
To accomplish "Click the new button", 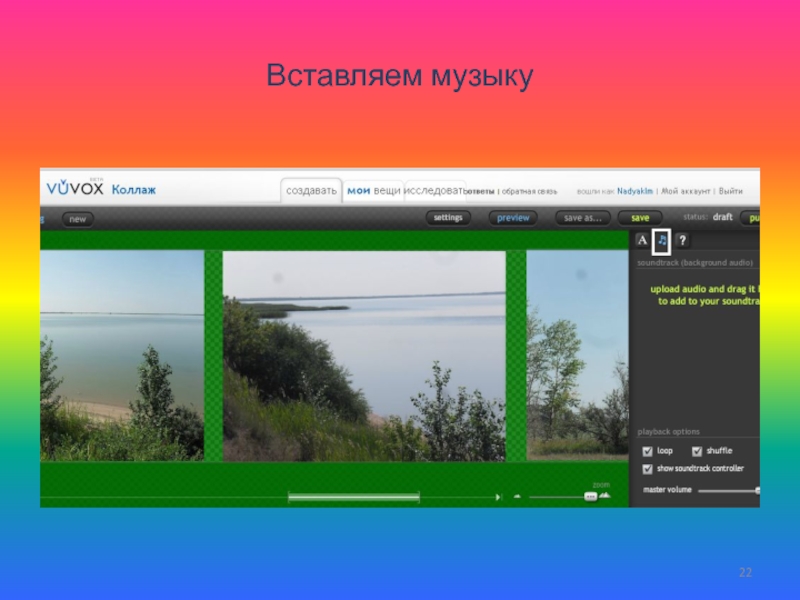I will (78, 219).
